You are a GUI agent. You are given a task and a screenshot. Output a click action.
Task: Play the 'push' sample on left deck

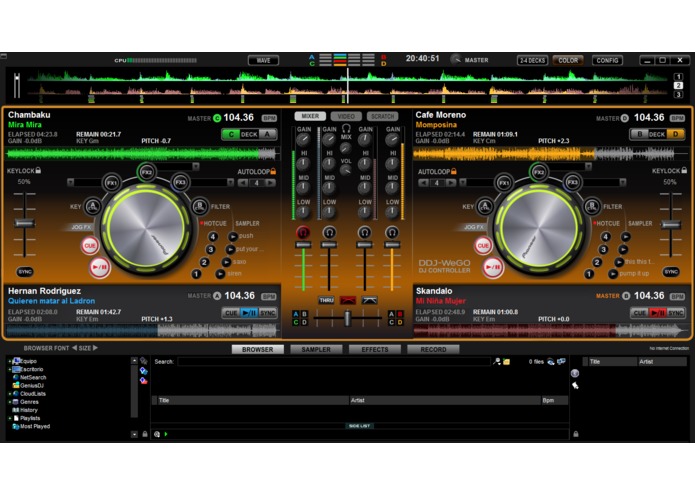tap(233, 237)
